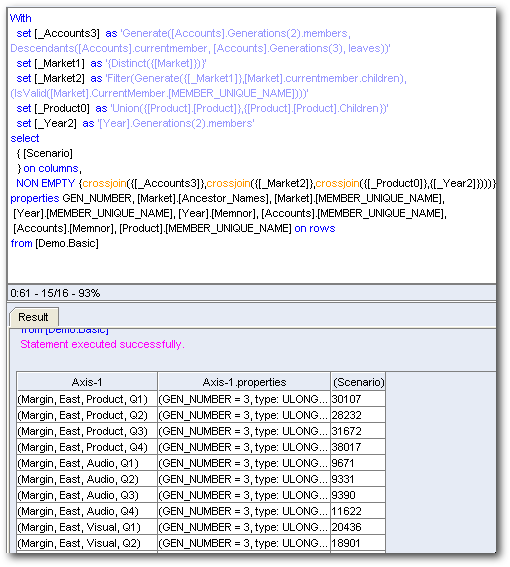Click the 'properties' keyword in the query
The image size is (510, 567).
(x=35, y=199)
